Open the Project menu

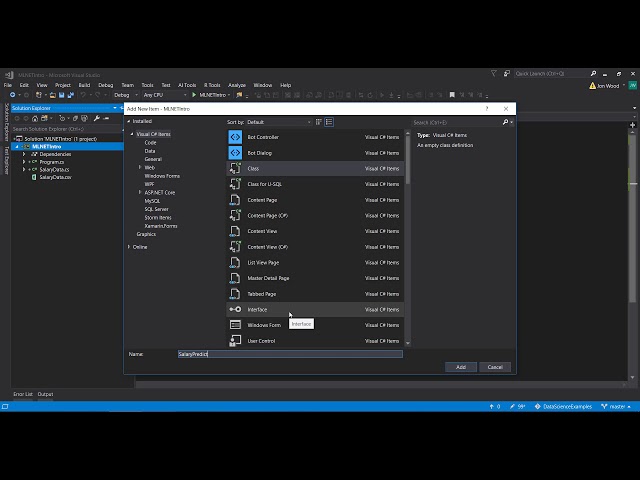point(62,85)
